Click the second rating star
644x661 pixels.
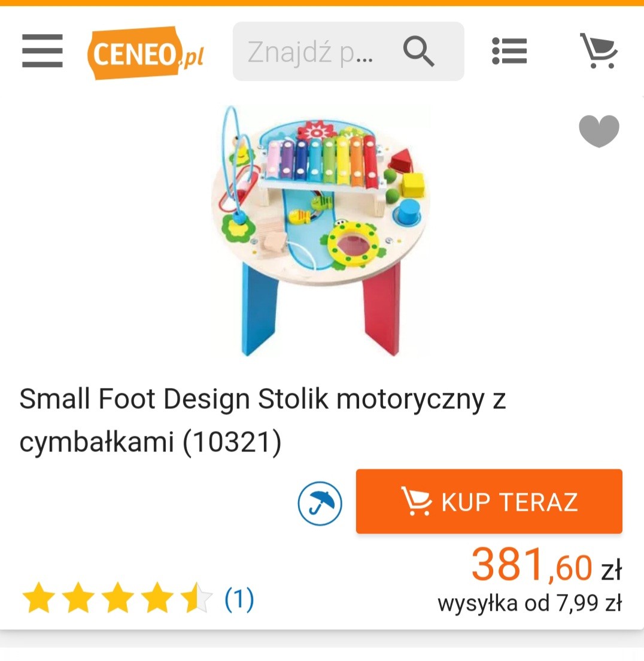tap(78, 598)
